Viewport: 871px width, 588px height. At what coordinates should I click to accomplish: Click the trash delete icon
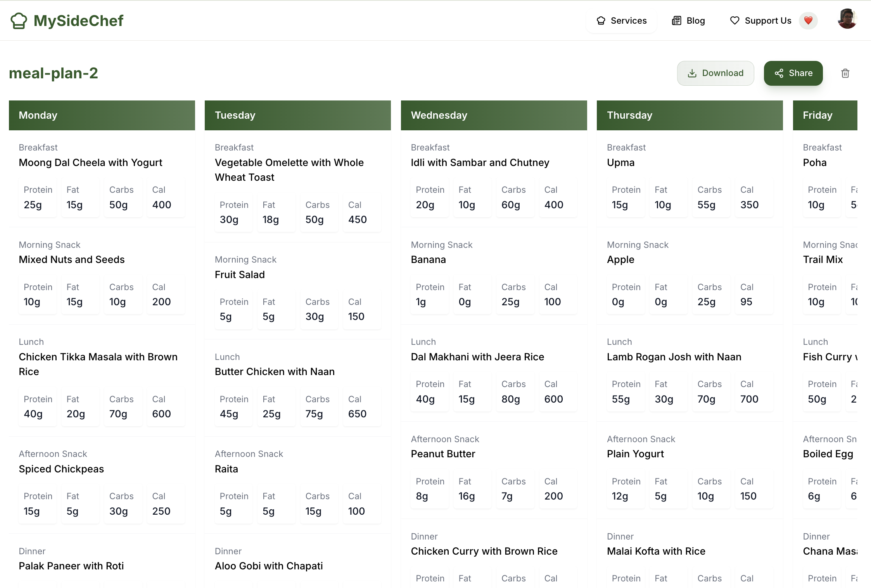click(x=845, y=73)
